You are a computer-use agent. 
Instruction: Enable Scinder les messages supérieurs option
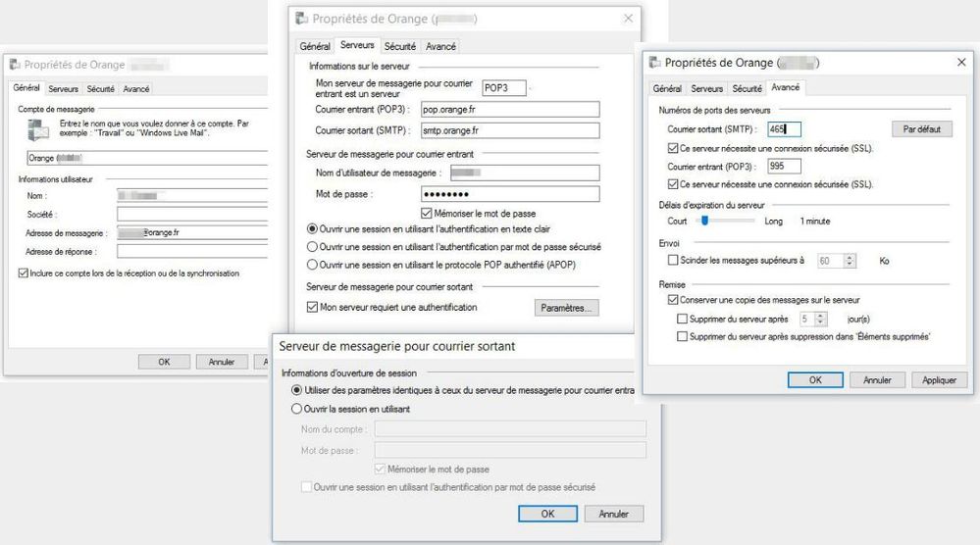click(673, 261)
